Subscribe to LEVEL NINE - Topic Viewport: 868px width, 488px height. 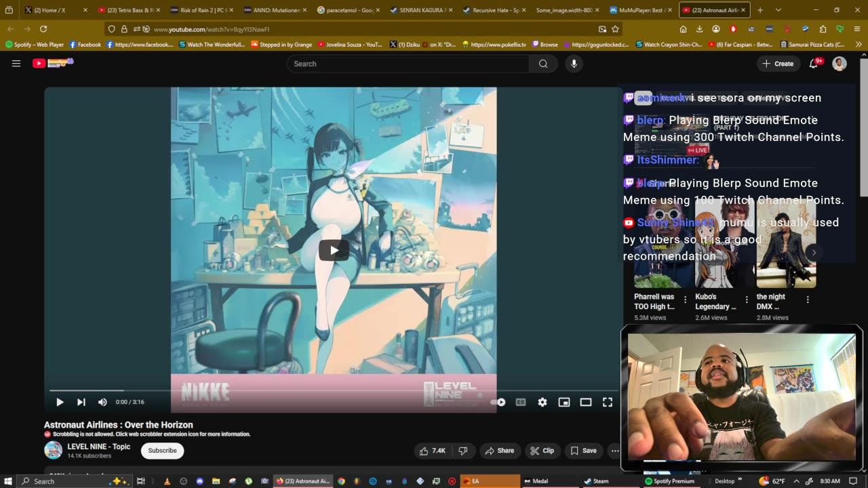tap(162, 451)
